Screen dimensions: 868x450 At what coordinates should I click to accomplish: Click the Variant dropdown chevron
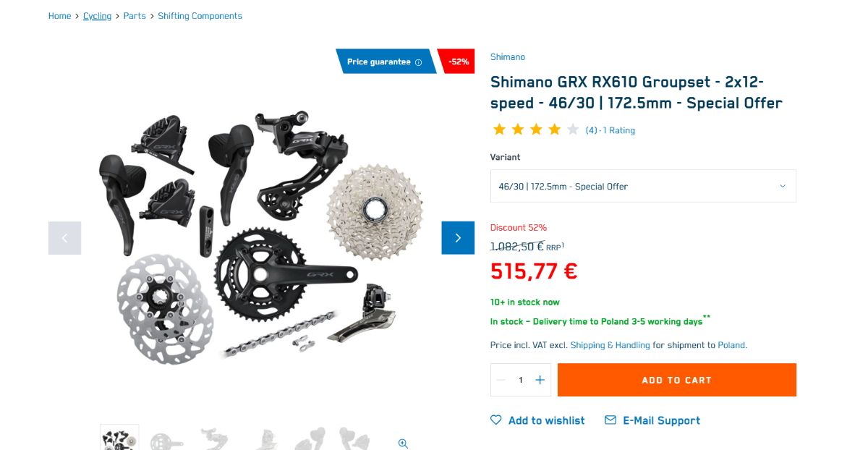(783, 186)
